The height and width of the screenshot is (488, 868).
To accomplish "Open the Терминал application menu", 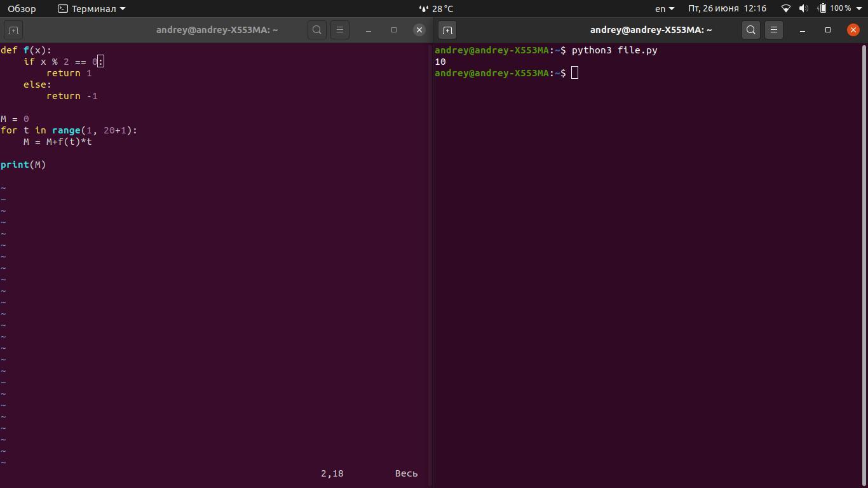I will [x=92, y=9].
